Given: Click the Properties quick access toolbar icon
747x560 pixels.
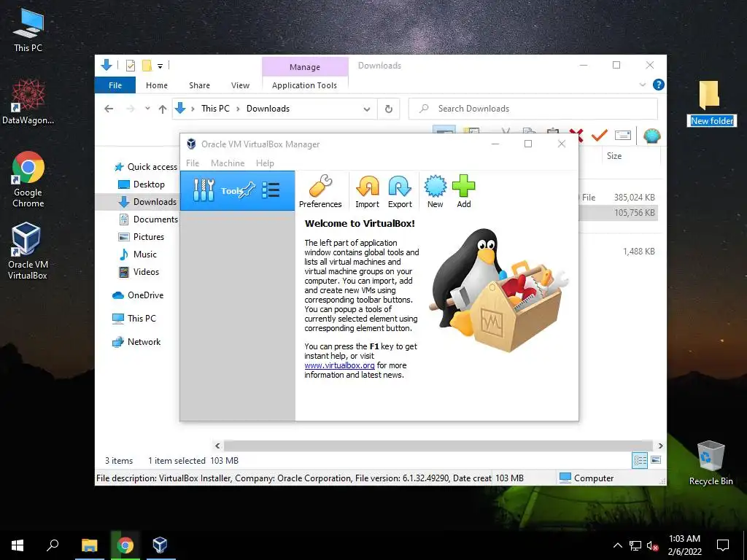Looking at the screenshot, I should point(130,66).
